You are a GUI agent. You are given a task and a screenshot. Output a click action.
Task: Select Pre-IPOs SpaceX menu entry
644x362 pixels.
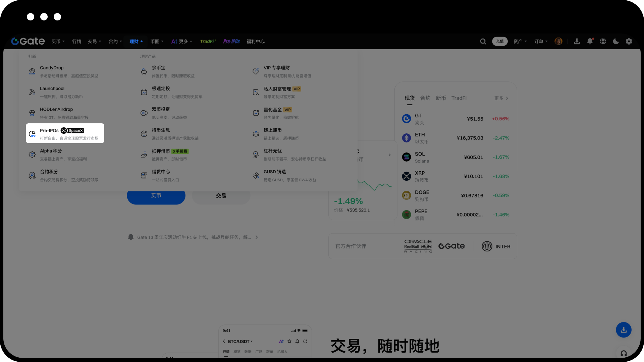(65, 133)
